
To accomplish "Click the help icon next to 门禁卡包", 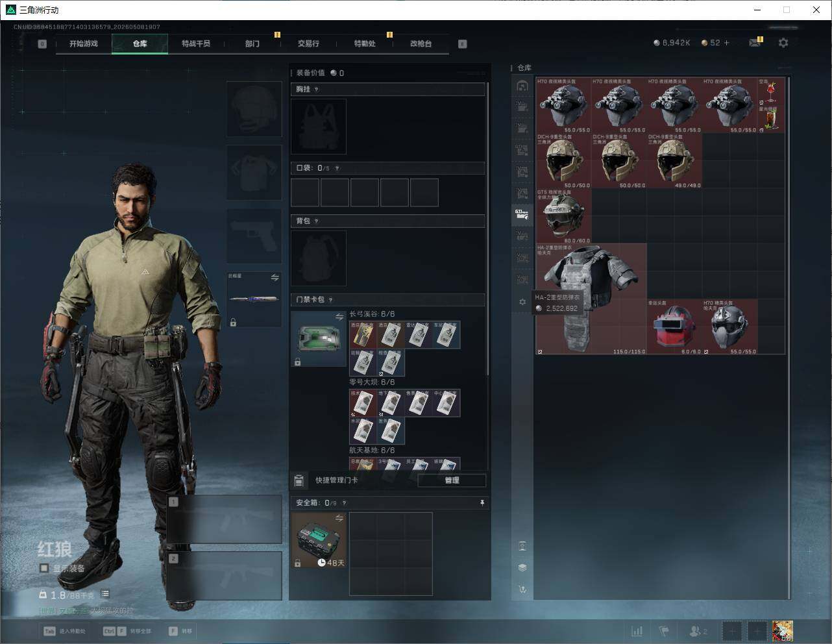I will (x=331, y=300).
